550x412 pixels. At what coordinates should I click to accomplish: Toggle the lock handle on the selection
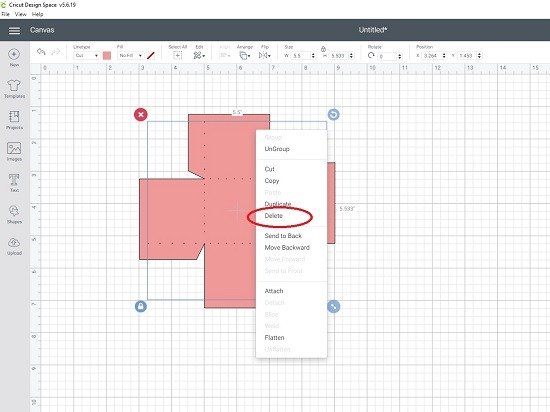[141, 306]
